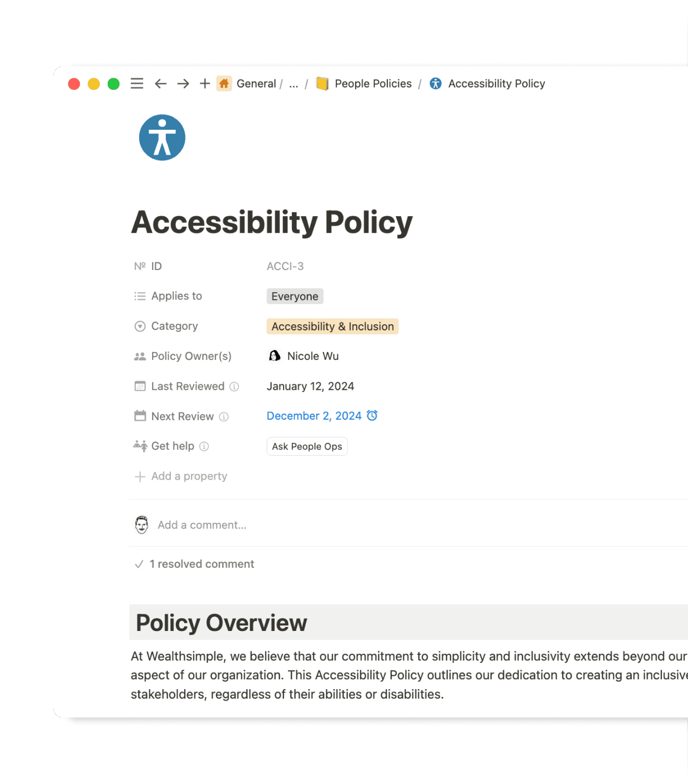This screenshot has width=688, height=784.
Task: Click the reminder clock icon beside December 2, 2024
Action: pos(372,415)
